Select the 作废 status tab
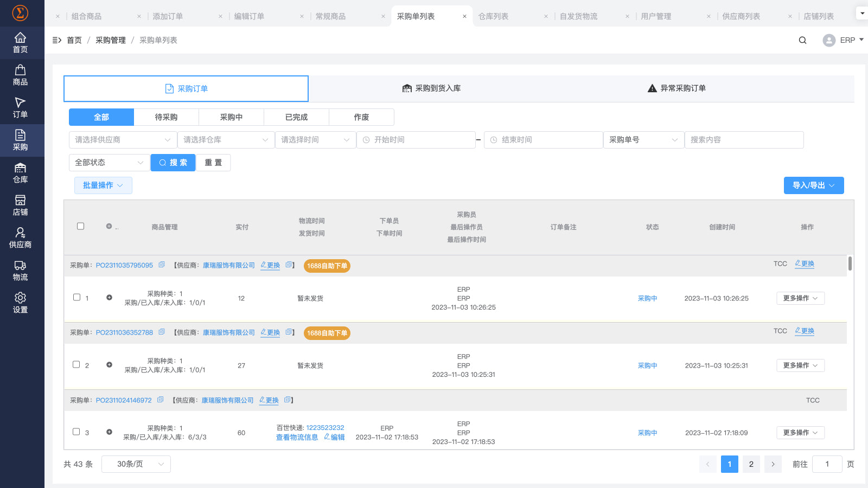868x488 pixels. [x=361, y=117]
